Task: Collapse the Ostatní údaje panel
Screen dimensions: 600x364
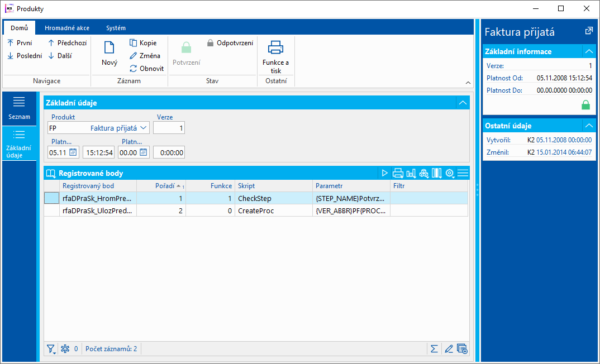Action: click(589, 126)
